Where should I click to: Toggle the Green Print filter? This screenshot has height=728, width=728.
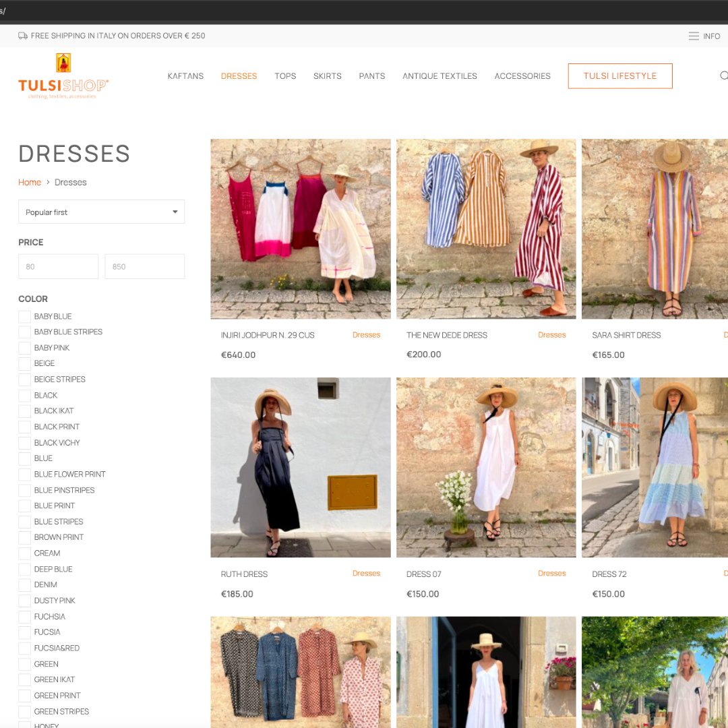25,696
